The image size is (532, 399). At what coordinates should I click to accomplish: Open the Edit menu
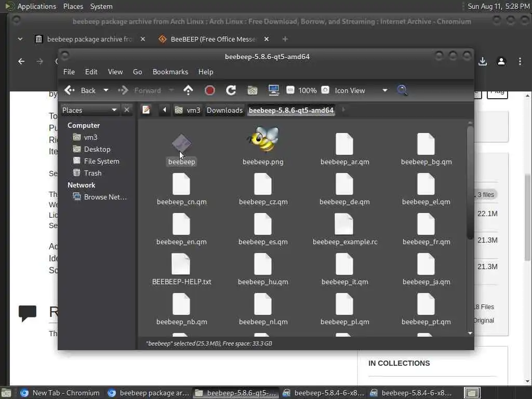point(91,72)
